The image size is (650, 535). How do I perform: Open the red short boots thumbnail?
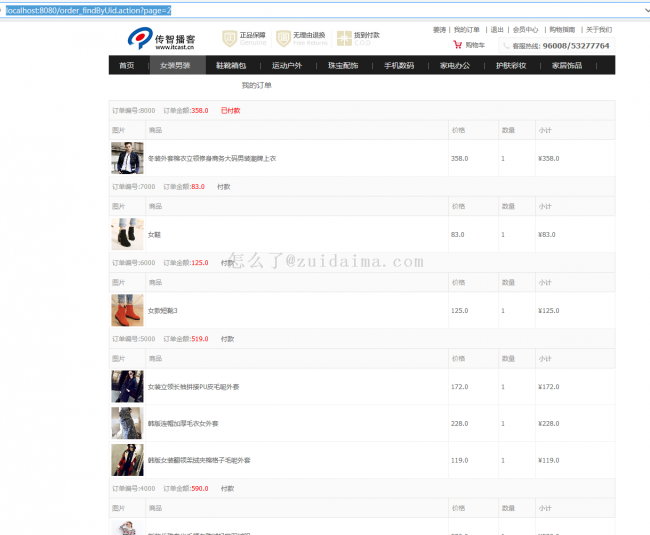click(127, 310)
